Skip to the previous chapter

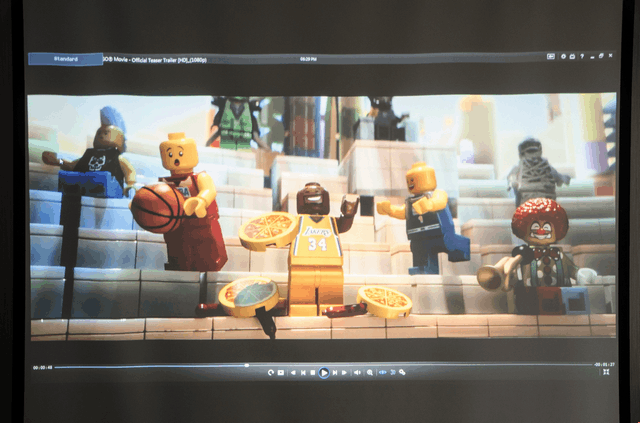point(303,372)
